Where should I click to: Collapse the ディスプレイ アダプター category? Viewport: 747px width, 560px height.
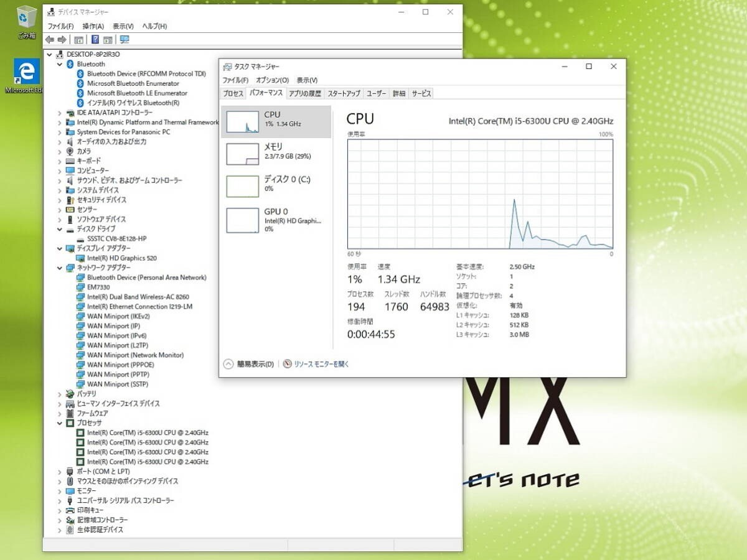60,248
